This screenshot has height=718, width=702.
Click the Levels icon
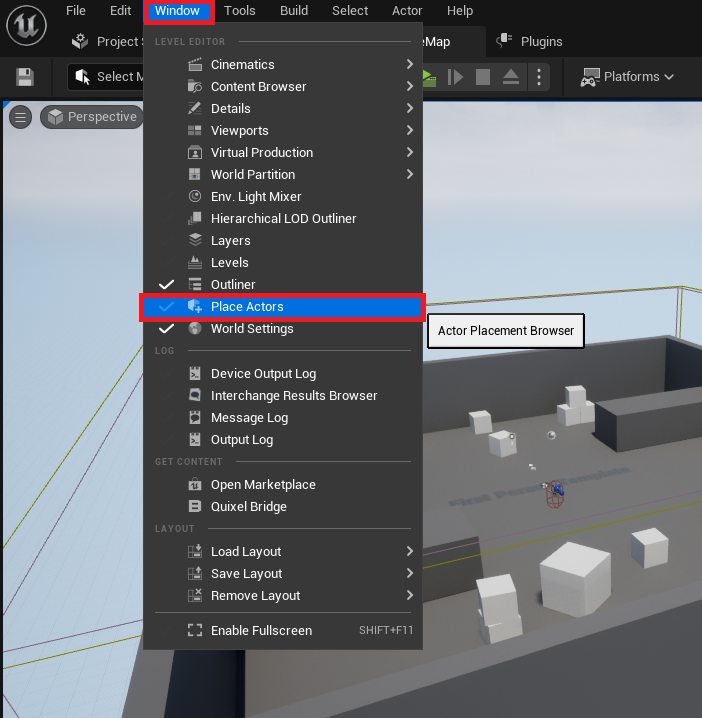[x=195, y=262]
